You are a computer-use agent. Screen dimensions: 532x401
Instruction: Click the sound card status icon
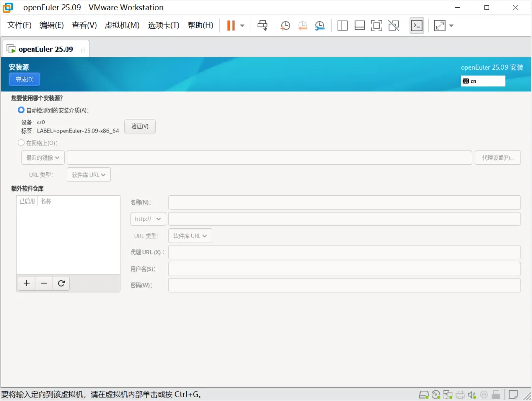point(472,395)
